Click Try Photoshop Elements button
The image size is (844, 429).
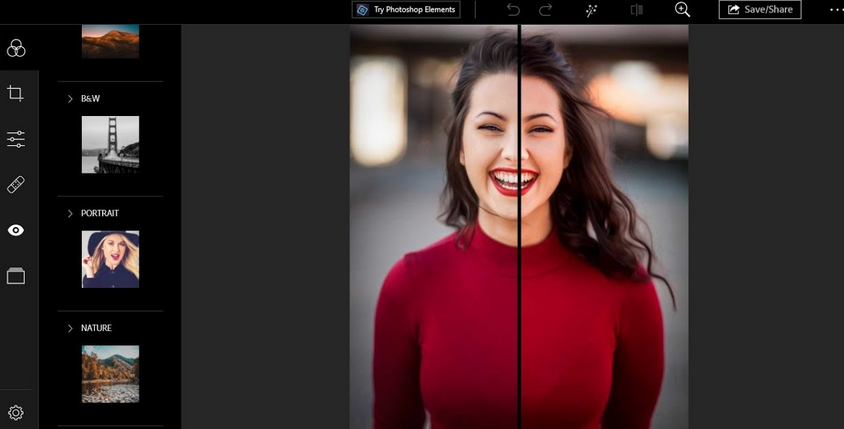(406, 10)
